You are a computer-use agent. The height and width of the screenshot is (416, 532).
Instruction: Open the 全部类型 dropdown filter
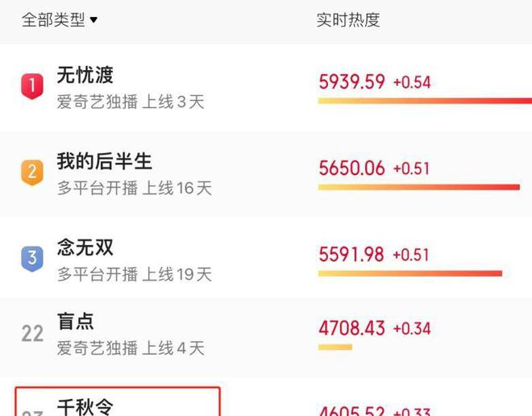tap(60, 19)
